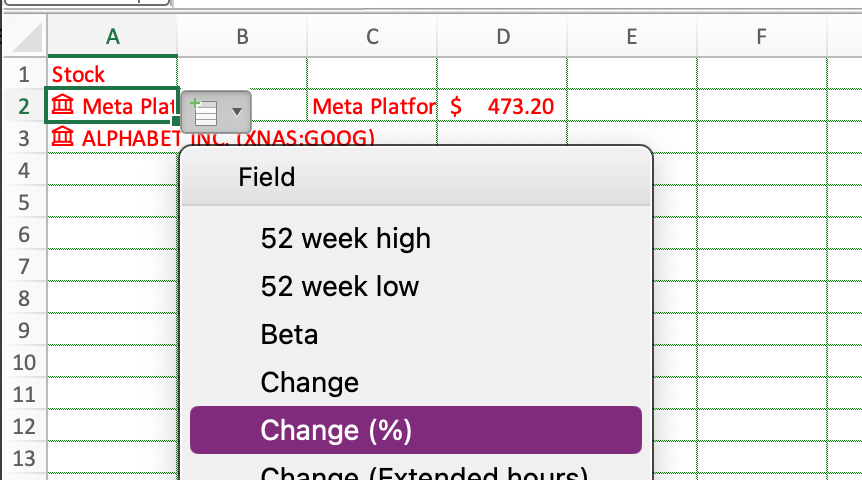The width and height of the screenshot is (862, 480).
Task: Choose the 52 week high field
Action: pyautogui.click(x=416, y=239)
